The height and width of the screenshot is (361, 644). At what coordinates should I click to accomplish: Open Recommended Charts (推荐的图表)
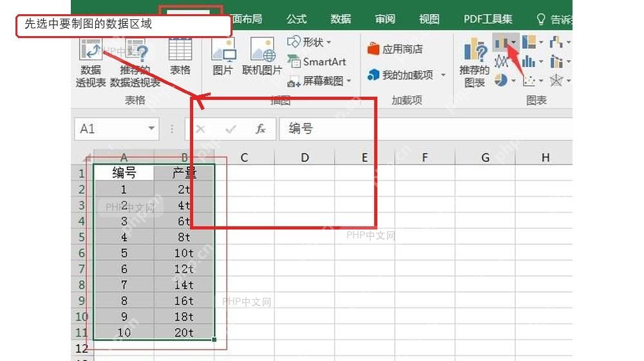[475, 63]
